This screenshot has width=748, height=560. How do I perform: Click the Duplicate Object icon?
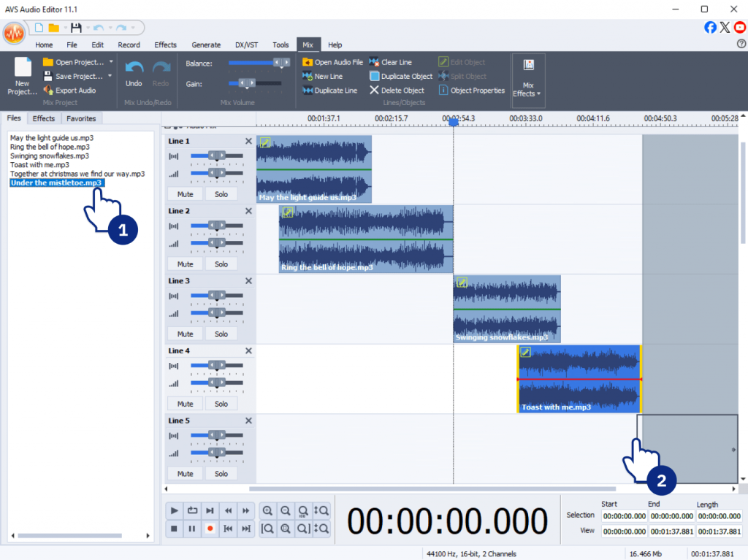click(x=374, y=77)
